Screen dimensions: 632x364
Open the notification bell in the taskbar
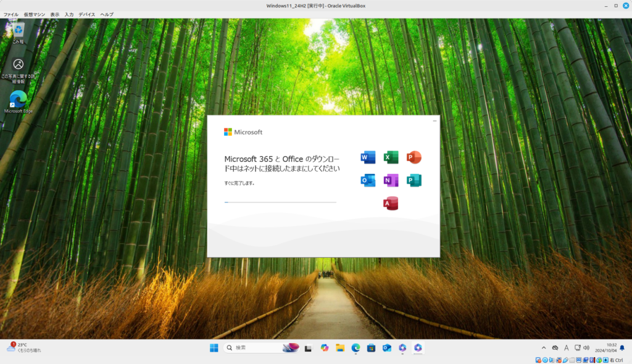(622, 348)
